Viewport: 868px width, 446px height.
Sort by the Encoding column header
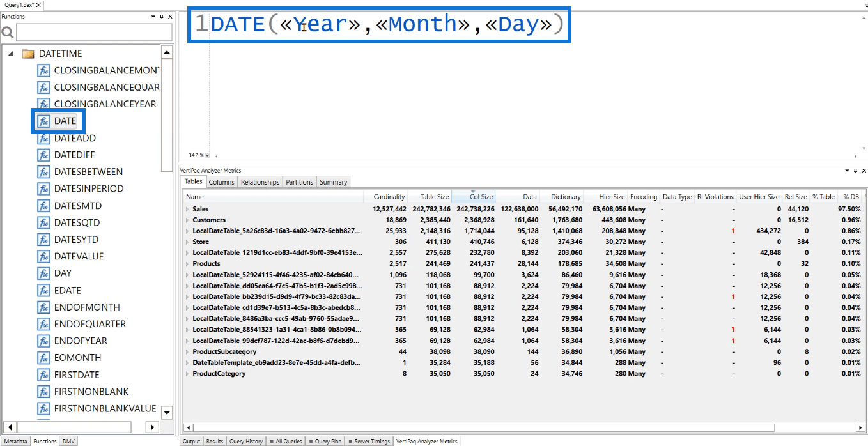tap(643, 197)
